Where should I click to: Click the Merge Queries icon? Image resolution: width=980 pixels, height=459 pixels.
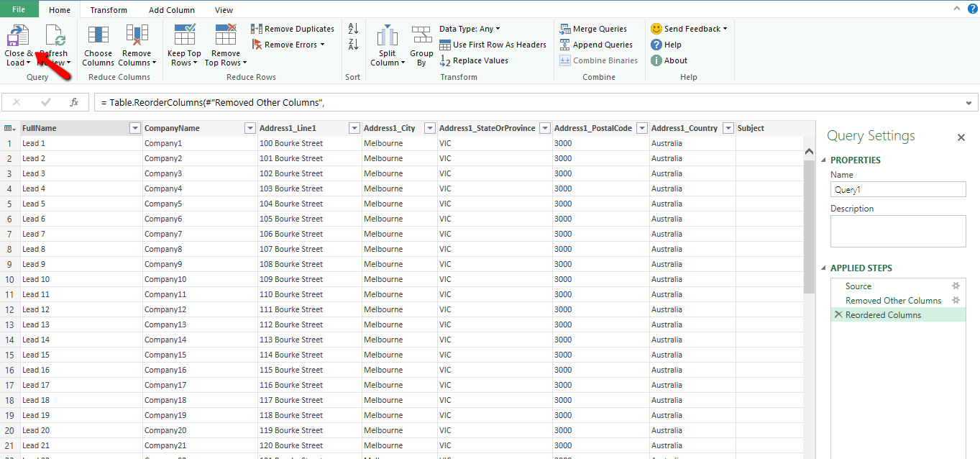[594, 29]
